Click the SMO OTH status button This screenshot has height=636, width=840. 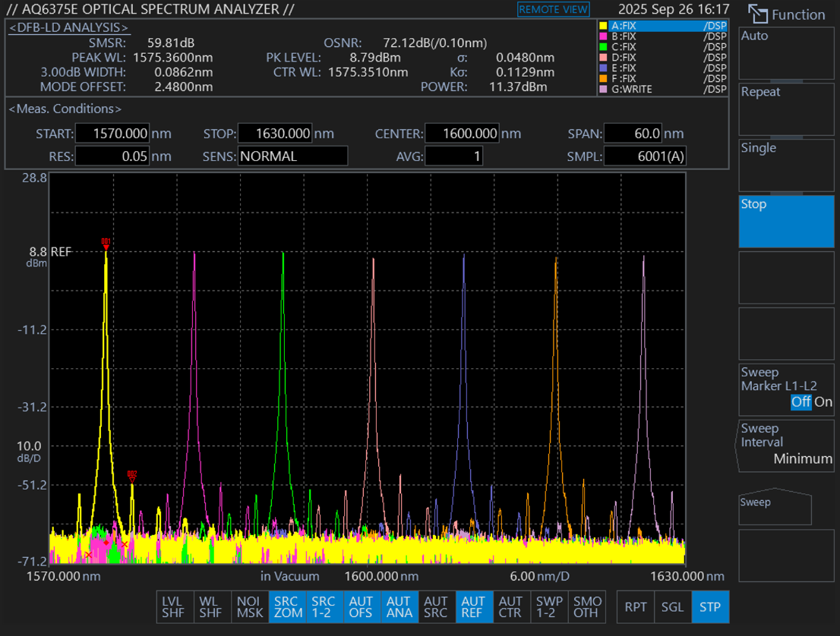(586, 606)
